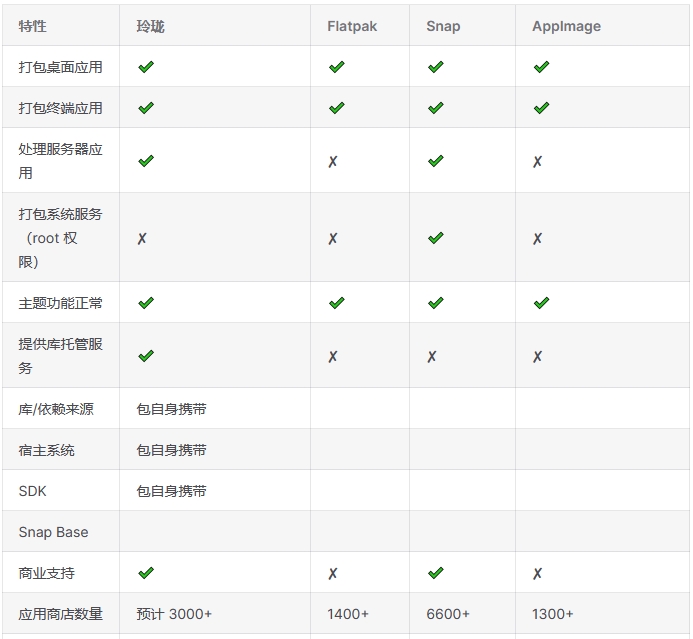This screenshot has width=693, height=639.
Task: Click the Snap checkmark in 处理服务器应用 row
Action: click(435, 161)
